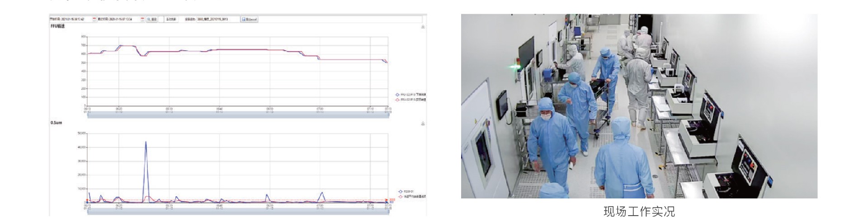Download the 0.5um particle chart image
This screenshot has height=222, width=868.
(423, 123)
